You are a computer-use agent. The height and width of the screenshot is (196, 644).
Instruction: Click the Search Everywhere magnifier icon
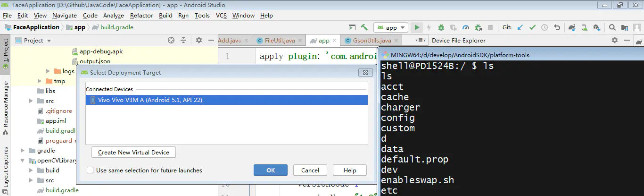pos(612,27)
